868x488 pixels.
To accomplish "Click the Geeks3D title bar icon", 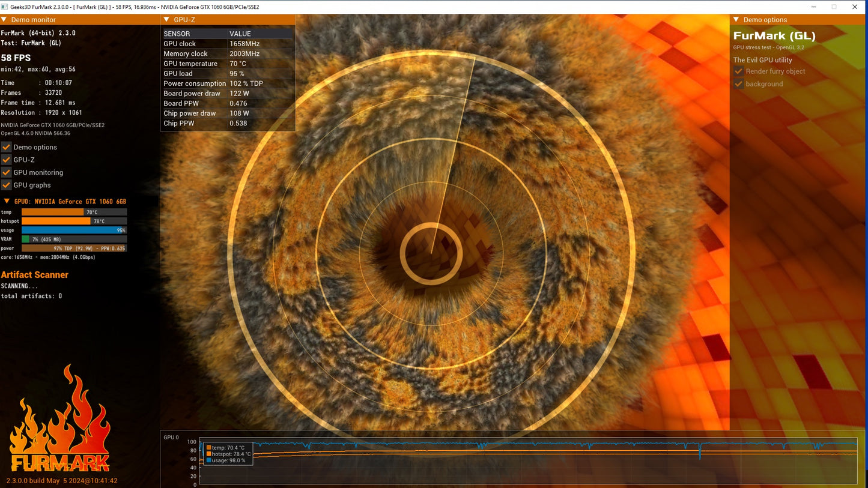I will click(x=5, y=7).
